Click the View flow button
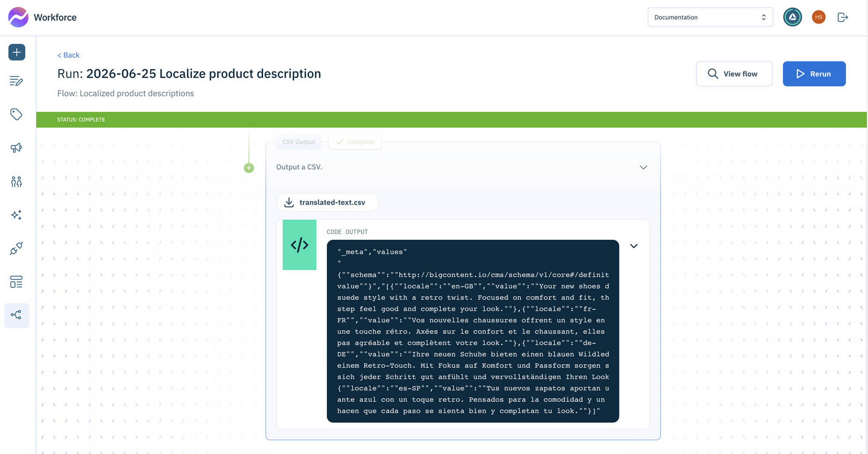868x454 pixels. [x=734, y=74]
